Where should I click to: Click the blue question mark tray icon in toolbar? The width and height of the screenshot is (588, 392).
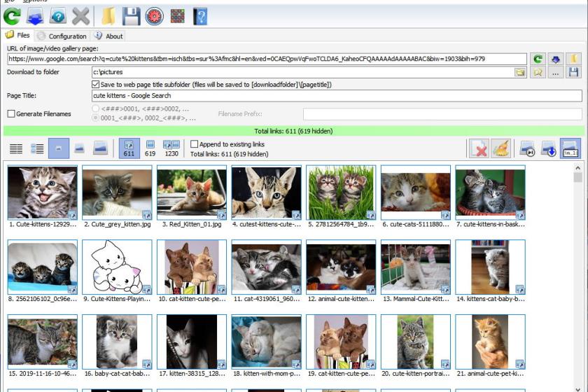(x=58, y=17)
